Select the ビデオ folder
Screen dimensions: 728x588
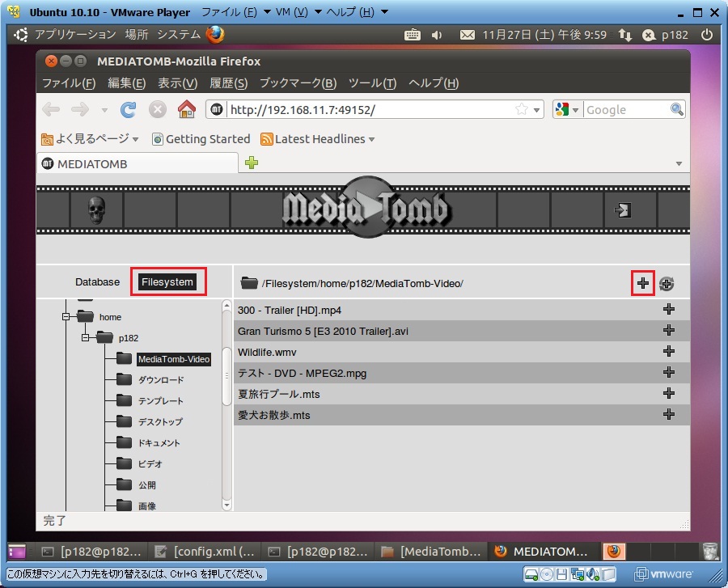tap(150, 463)
